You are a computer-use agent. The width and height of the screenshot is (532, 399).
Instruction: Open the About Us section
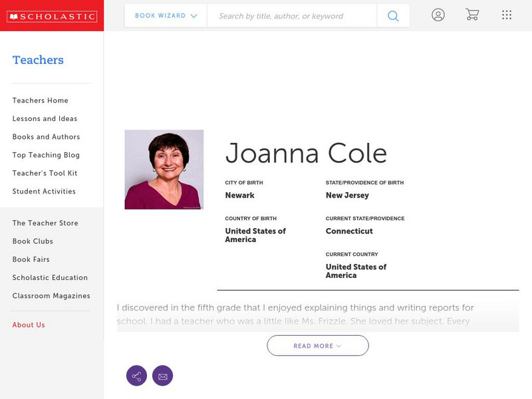point(28,325)
